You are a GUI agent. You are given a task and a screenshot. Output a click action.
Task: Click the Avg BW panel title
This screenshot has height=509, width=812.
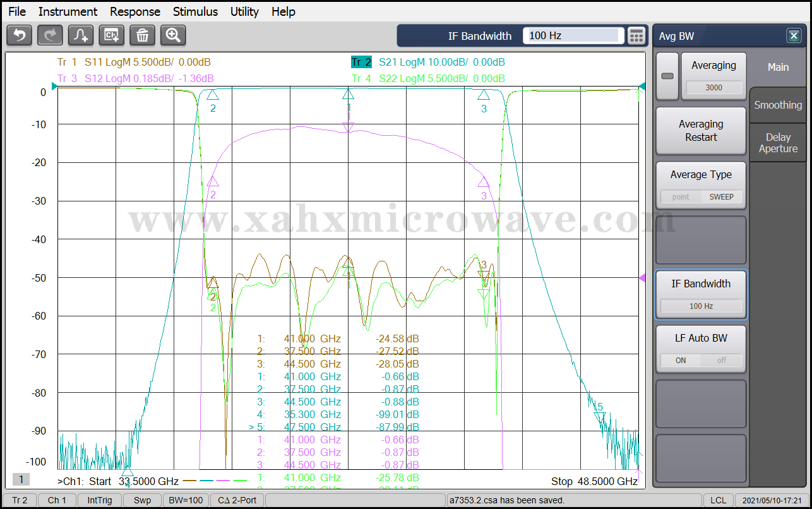[676, 36]
